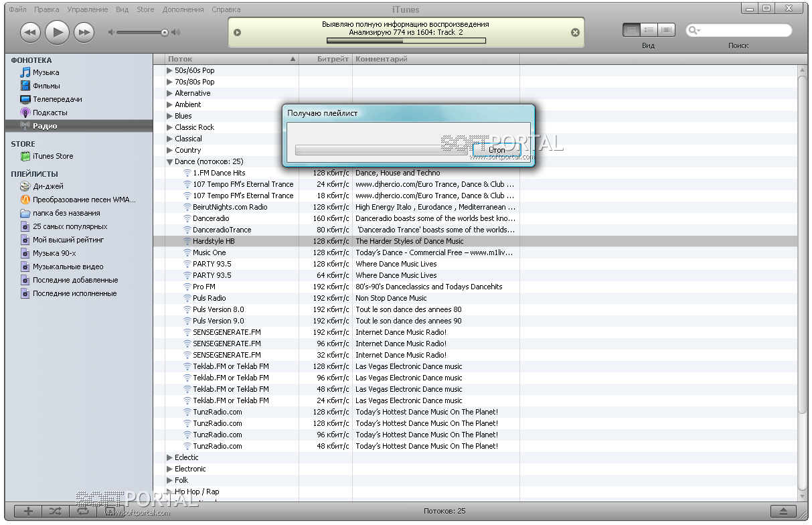This screenshot has width=812, height=525.
Task: Expand the Ambient category
Action: coord(169,104)
